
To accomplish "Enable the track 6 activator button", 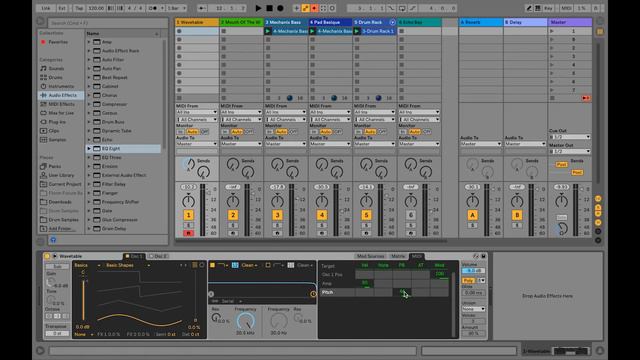I will pyautogui.click(x=411, y=215).
